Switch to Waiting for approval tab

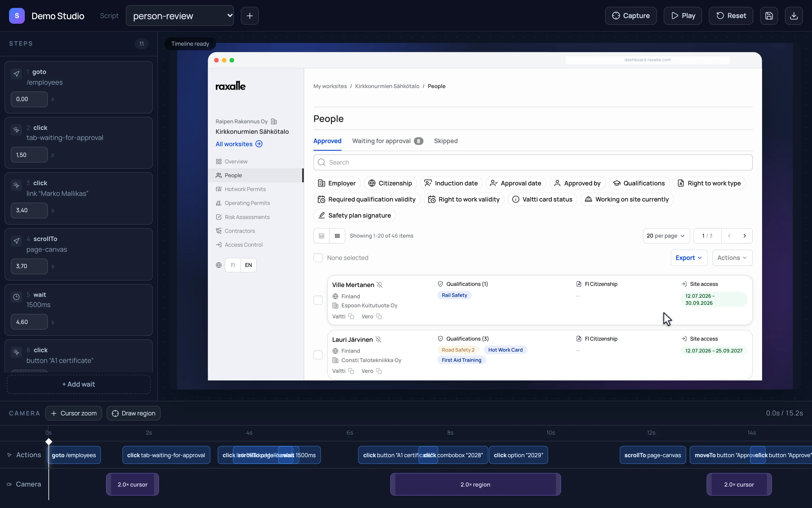(x=388, y=141)
